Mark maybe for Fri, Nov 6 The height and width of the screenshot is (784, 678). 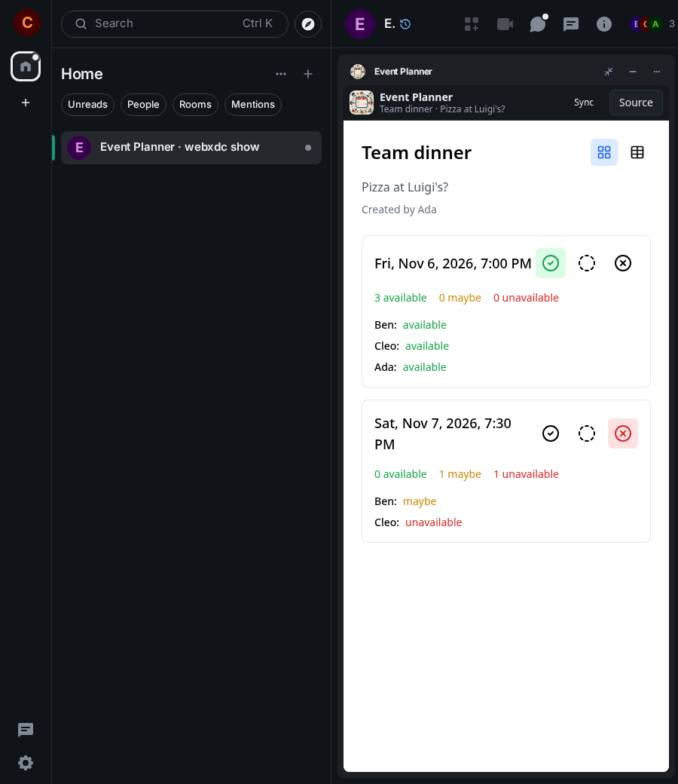(x=587, y=263)
